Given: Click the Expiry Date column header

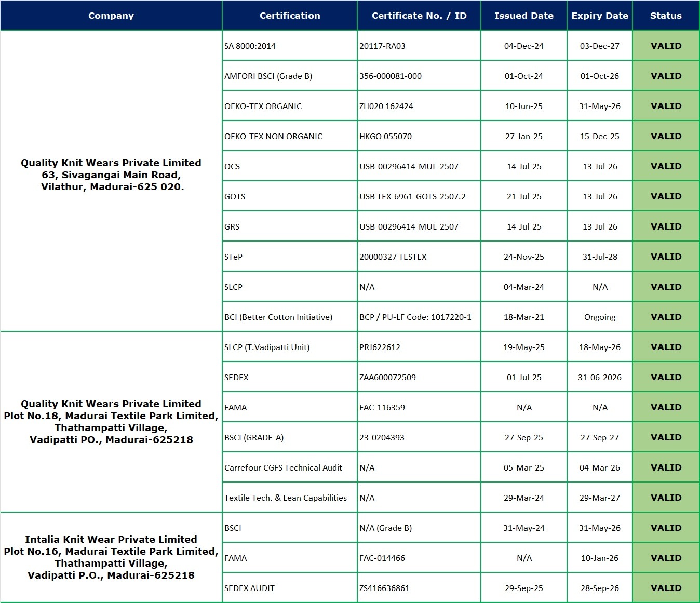Looking at the screenshot, I should pos(599,16).
